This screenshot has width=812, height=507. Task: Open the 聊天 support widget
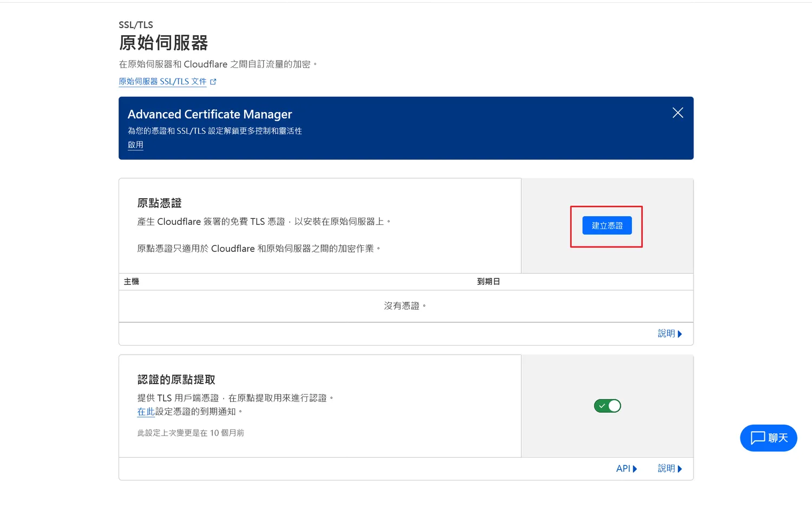[x=768, y=438]
